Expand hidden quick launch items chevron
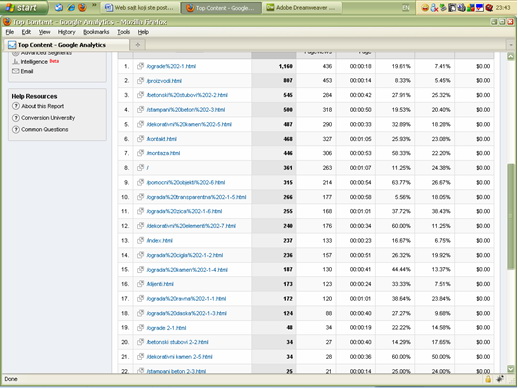Image resolution: width=518 pixels, height=389 pixels. 94,5
